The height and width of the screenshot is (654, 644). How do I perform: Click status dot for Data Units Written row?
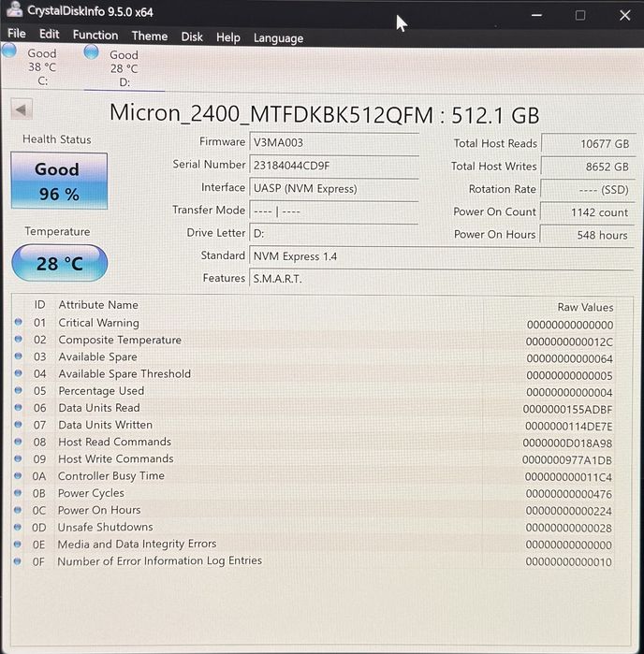pos(18,425)
